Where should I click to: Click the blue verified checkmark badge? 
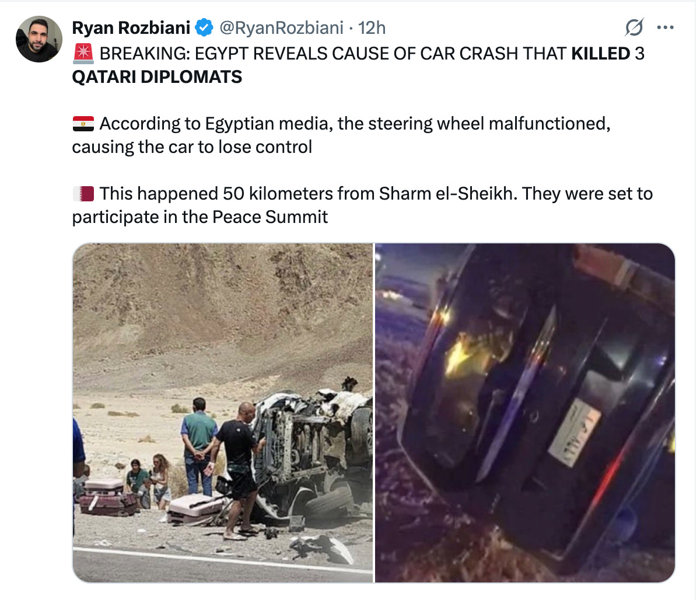tap(204, 27)
